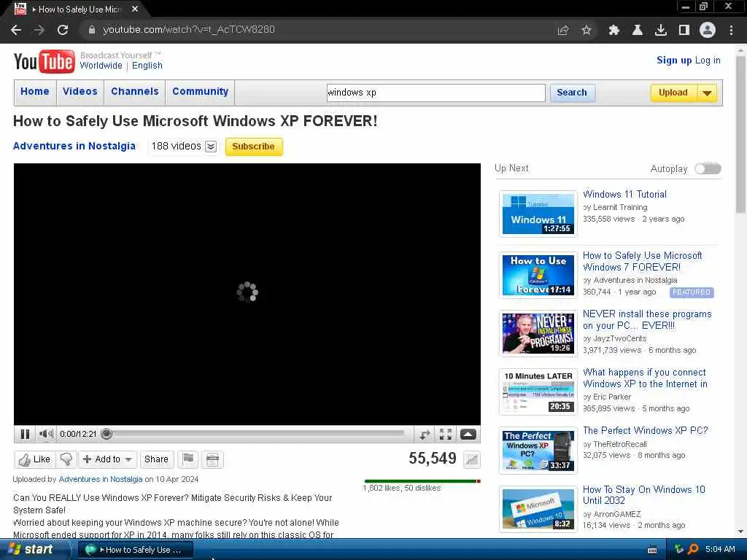
Task: Click the address bar URL
Action: [189, 30]
